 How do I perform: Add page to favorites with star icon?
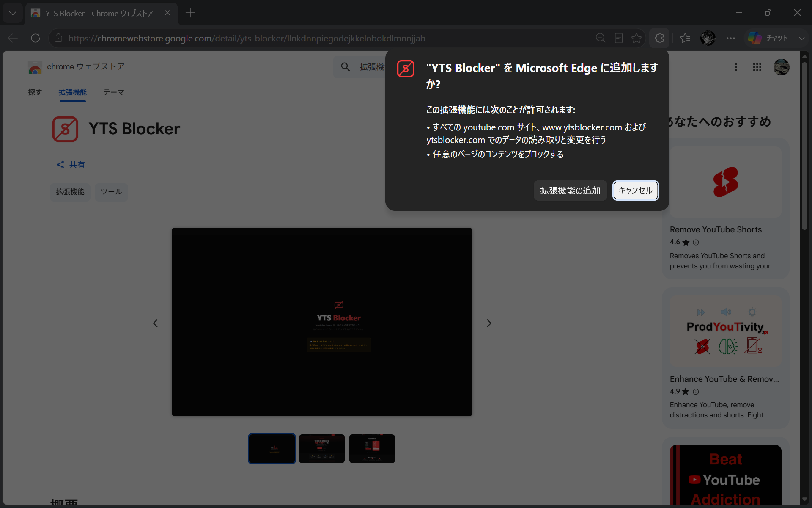tap(636, 38)
